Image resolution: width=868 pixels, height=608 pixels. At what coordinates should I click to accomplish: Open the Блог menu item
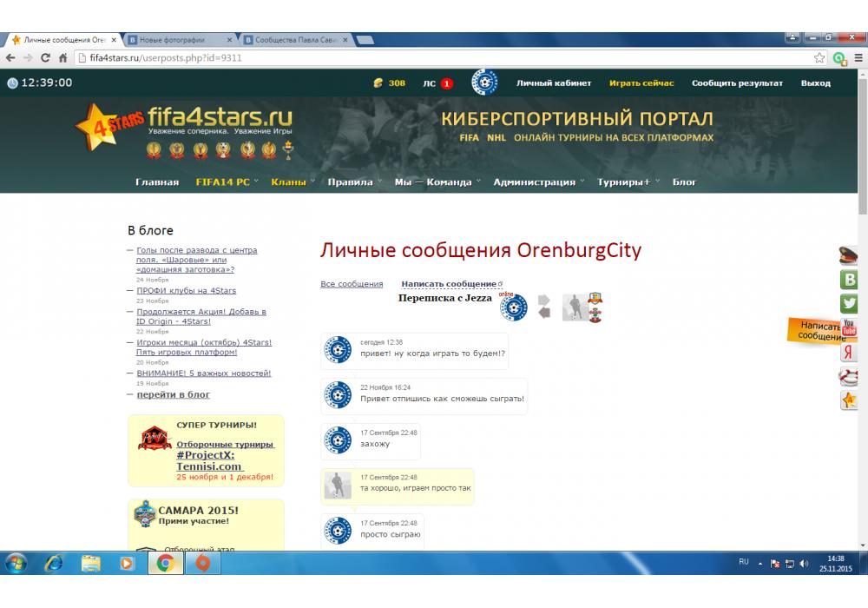pyautogui.click(x=684, y=182)
